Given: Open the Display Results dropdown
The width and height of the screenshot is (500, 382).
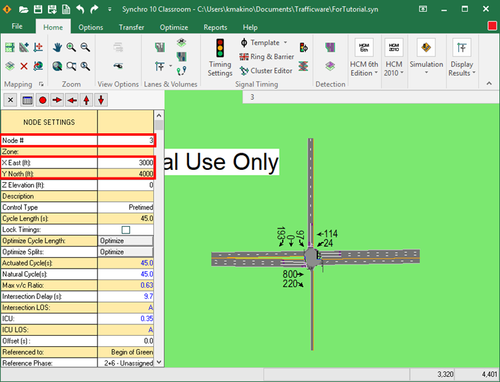Looking at the screenshot, I should 462,58.
